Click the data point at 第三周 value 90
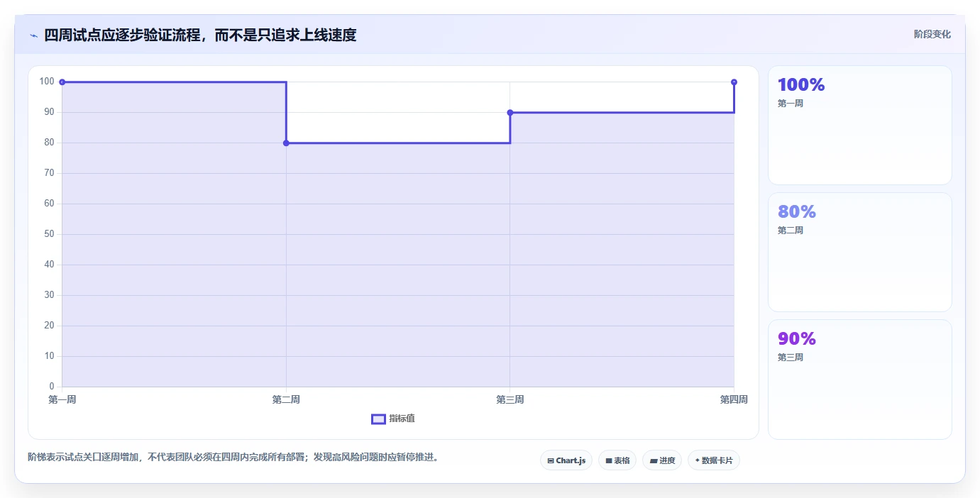980x498 pixels. point(510,113)
